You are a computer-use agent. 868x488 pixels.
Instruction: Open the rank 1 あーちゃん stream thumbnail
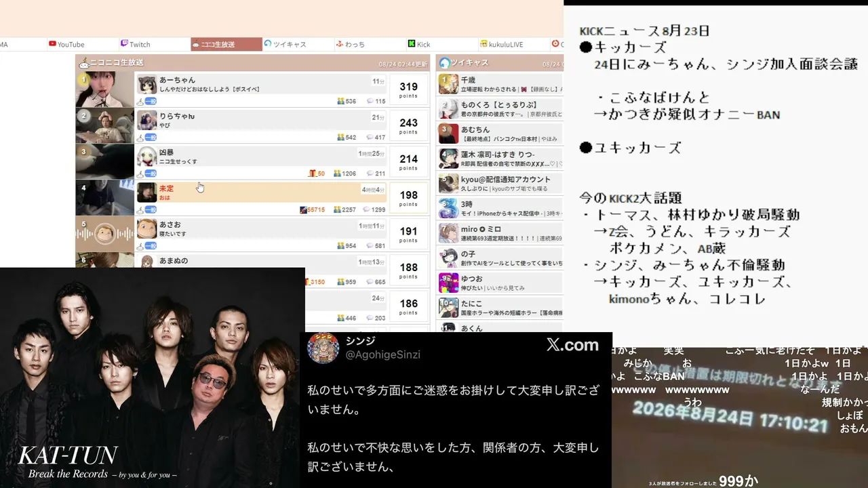[105, 89]
